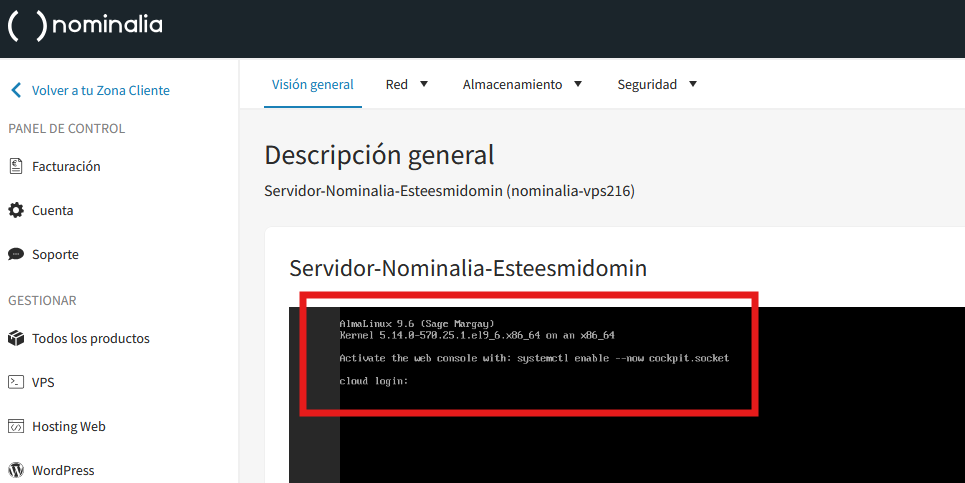This screenshot has width=965, height=483.
Task: Click the Soporte speech bubble icon
Action: coord(16,254)
